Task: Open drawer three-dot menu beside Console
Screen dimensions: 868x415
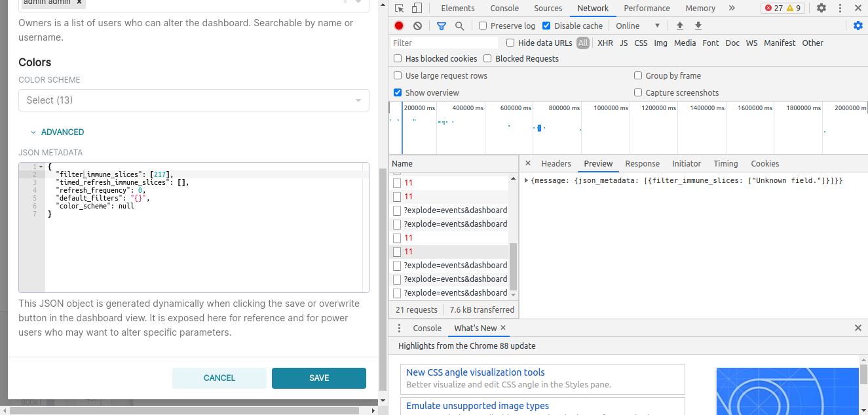Action: tap(400, 328)
